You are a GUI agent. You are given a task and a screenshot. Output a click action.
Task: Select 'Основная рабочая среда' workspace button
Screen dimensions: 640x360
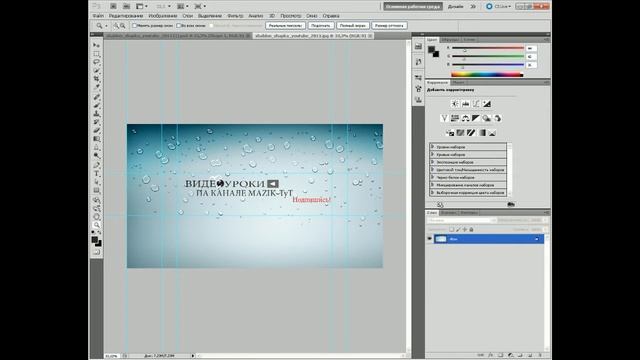(413, 7)
